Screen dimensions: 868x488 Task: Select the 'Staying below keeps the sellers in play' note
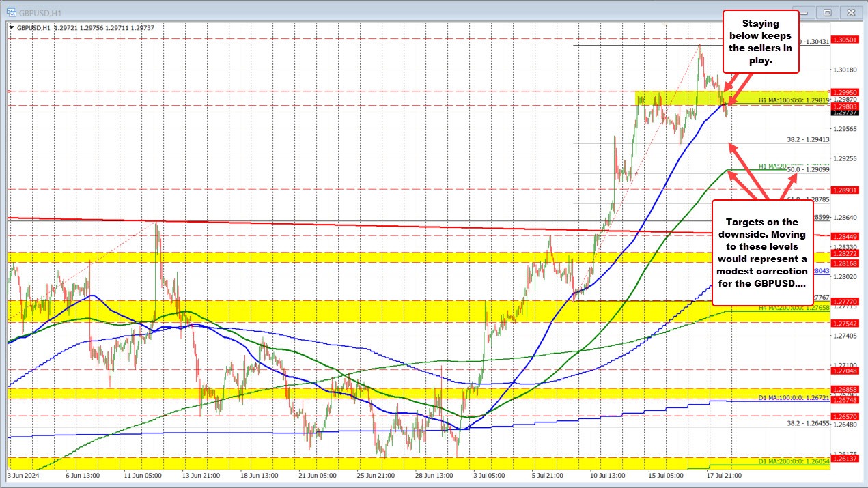click(x=760, y=42)
